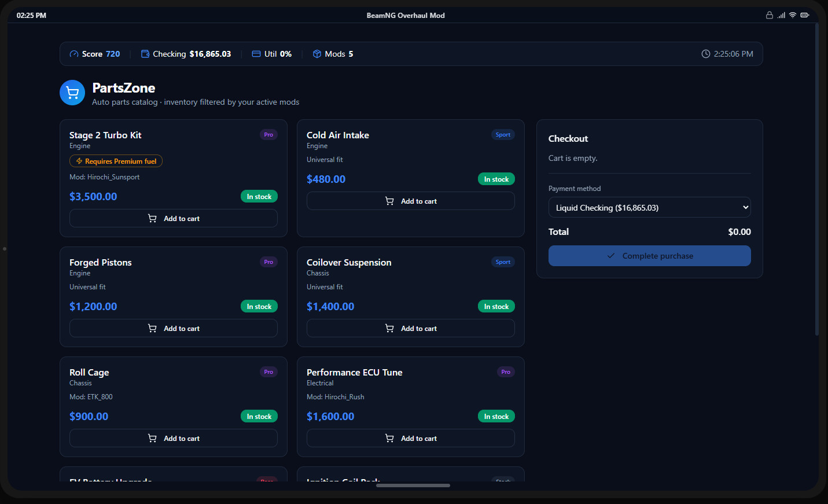
Task: Click the Checking wallet icon
Action: pyautogui.click(x=145, y=54)
